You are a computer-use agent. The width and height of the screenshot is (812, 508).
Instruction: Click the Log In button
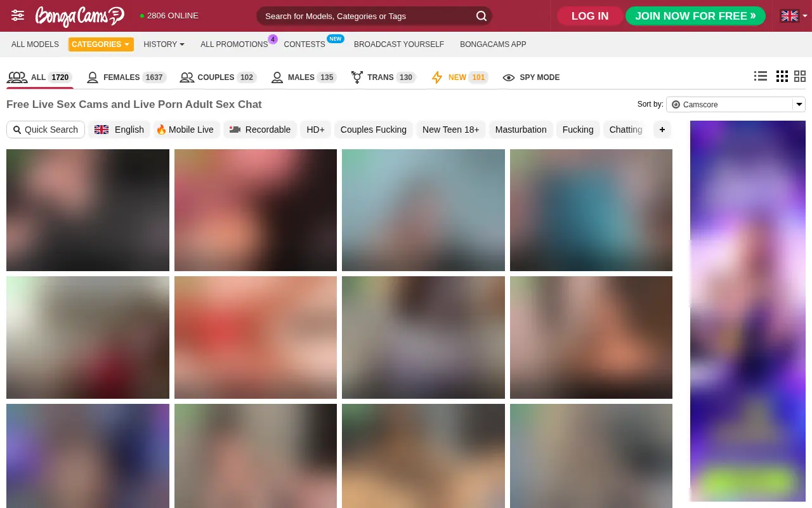[x=590, y=16]
